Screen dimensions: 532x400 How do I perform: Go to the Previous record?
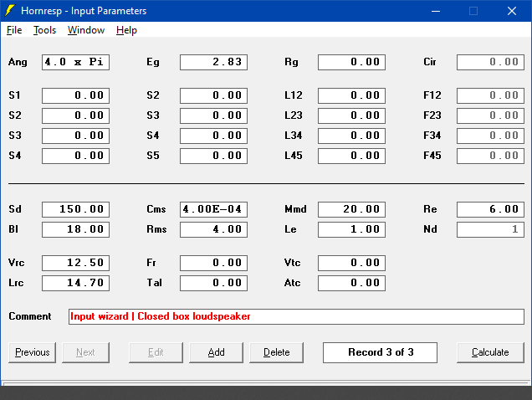33,352
